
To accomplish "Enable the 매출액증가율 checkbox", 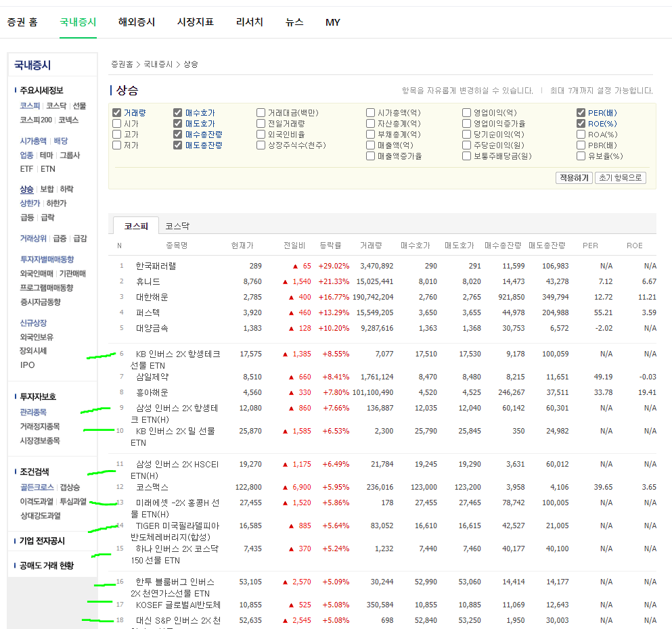I will coord(370,156).
